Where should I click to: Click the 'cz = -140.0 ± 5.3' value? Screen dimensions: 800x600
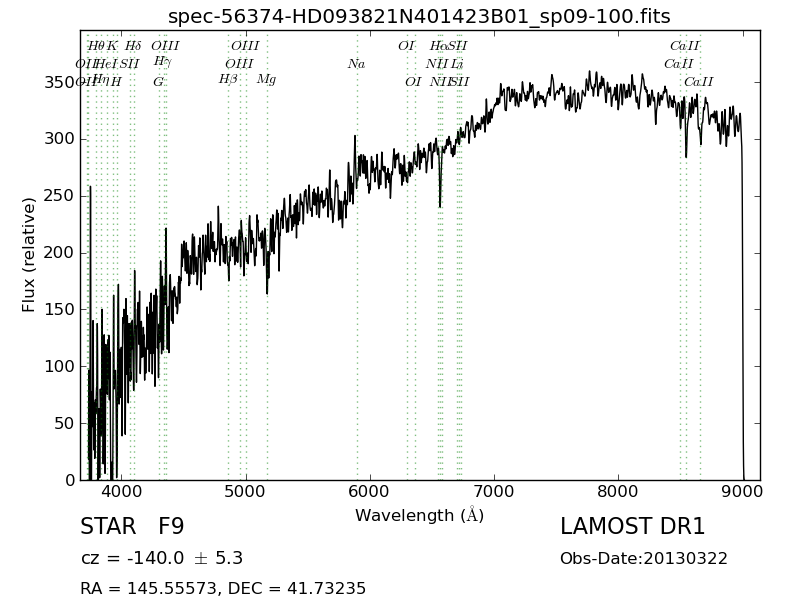pos(162,558)
